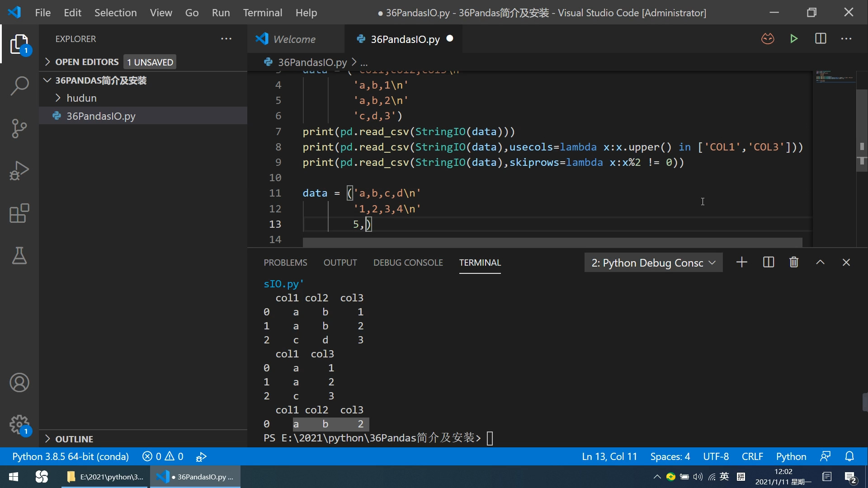The width and height of the screenshot is (868, 488).
Task: Maximize panel size with chevron up
Action: [820, 263]
